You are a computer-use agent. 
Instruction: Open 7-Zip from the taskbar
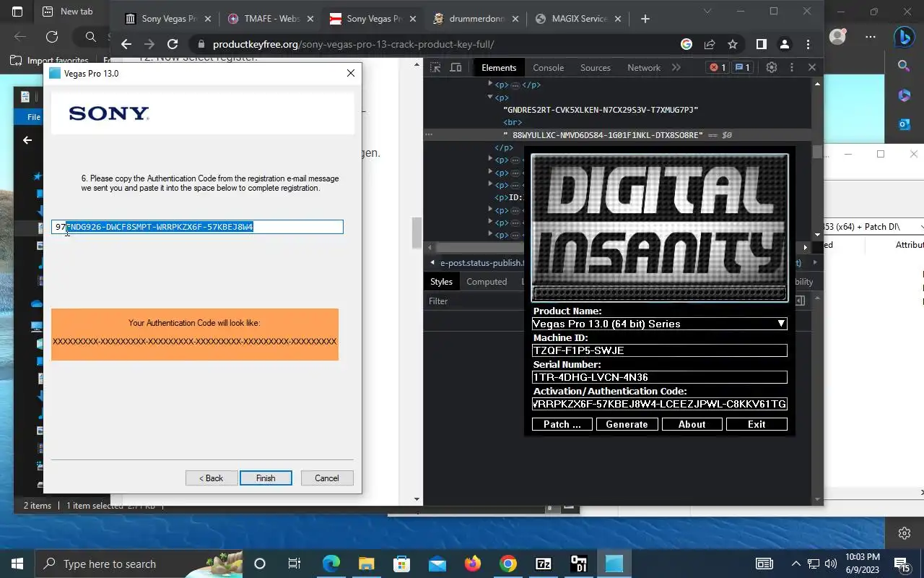[x=544, y=564]
